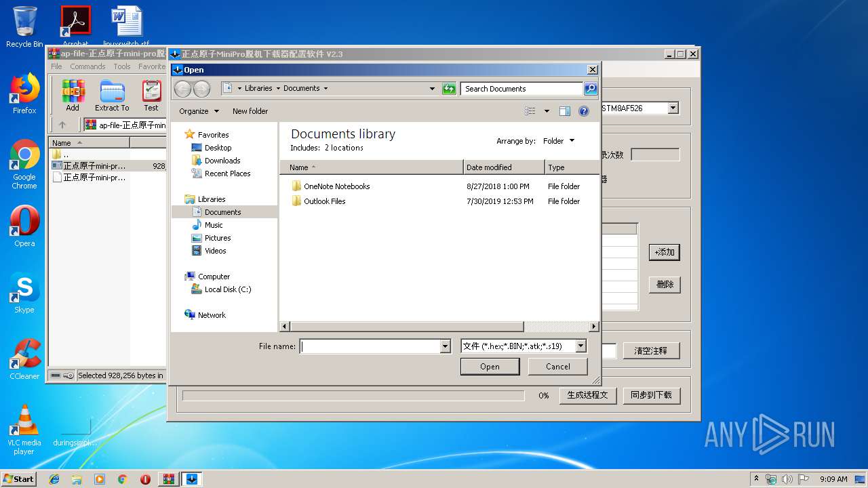
Task: Click Internet Explorer taskbar icon
Action: [54, 479]
